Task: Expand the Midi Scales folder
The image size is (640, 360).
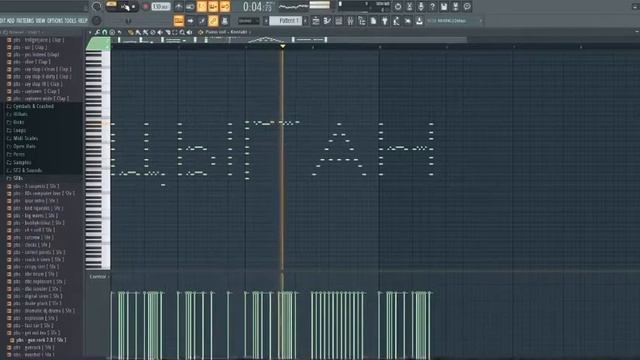Action: click(22, 138)
